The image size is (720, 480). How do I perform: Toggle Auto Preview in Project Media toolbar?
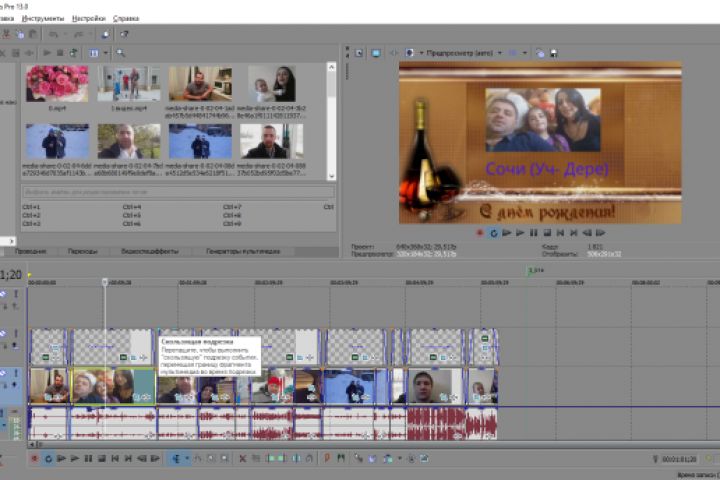pyautogui.click(x=73, y=53)
